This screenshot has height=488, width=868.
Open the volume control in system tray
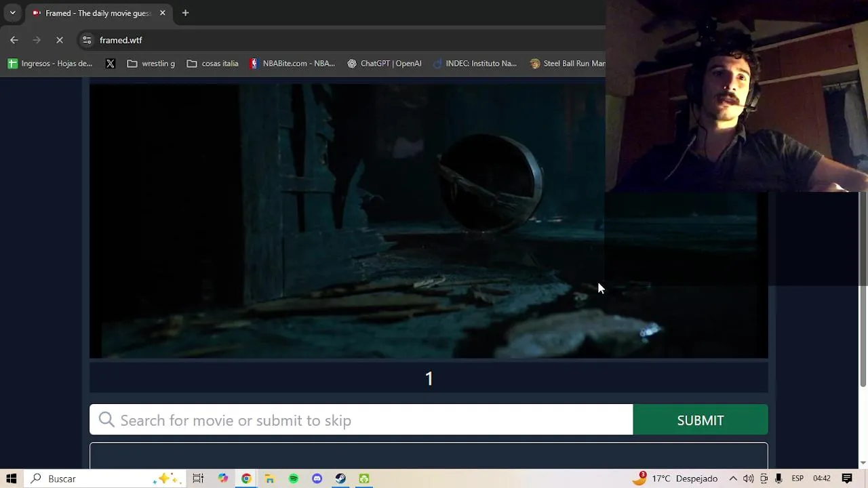tap(749, 479)
